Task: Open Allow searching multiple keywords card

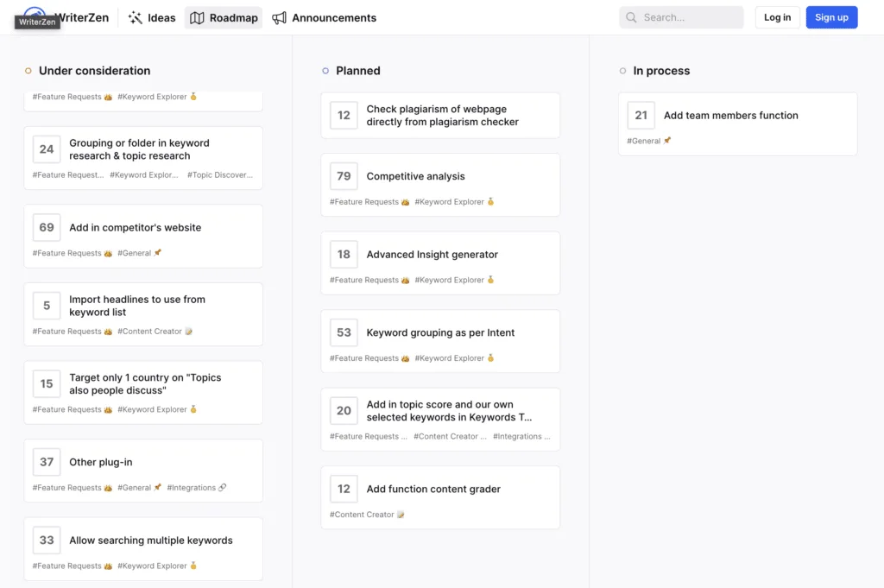Action: pos(151,541)
